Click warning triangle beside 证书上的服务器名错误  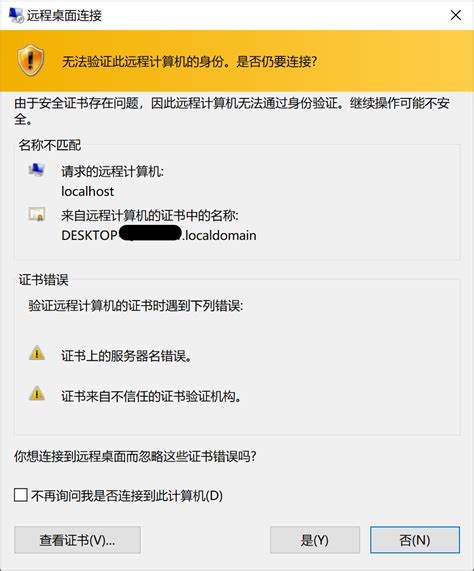[x=37, y=353]
